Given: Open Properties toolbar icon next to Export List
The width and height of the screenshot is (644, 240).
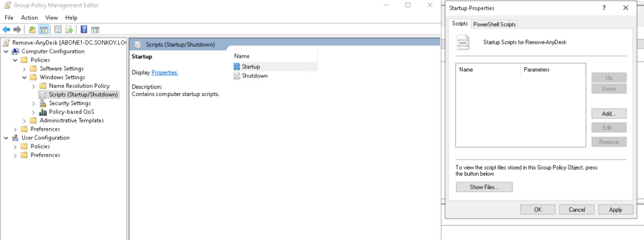Looking at the screenshot, I should [58, 30].
